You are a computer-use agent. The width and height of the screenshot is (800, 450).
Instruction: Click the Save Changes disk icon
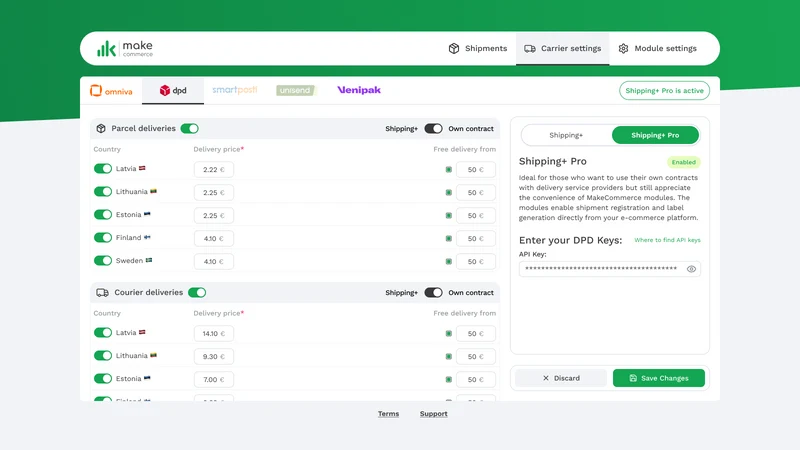(633, 378)
